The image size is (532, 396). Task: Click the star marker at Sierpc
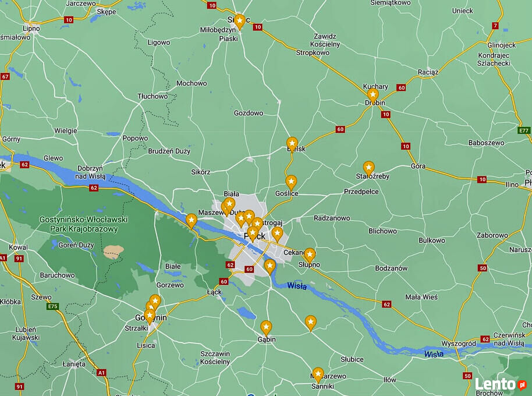240,22
